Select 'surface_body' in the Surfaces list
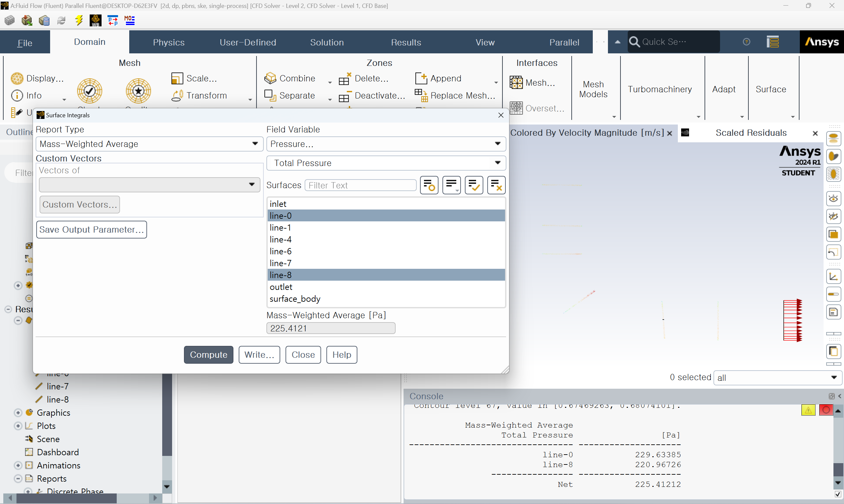Viewport: 844px width, 504px height. coord(386,299)
